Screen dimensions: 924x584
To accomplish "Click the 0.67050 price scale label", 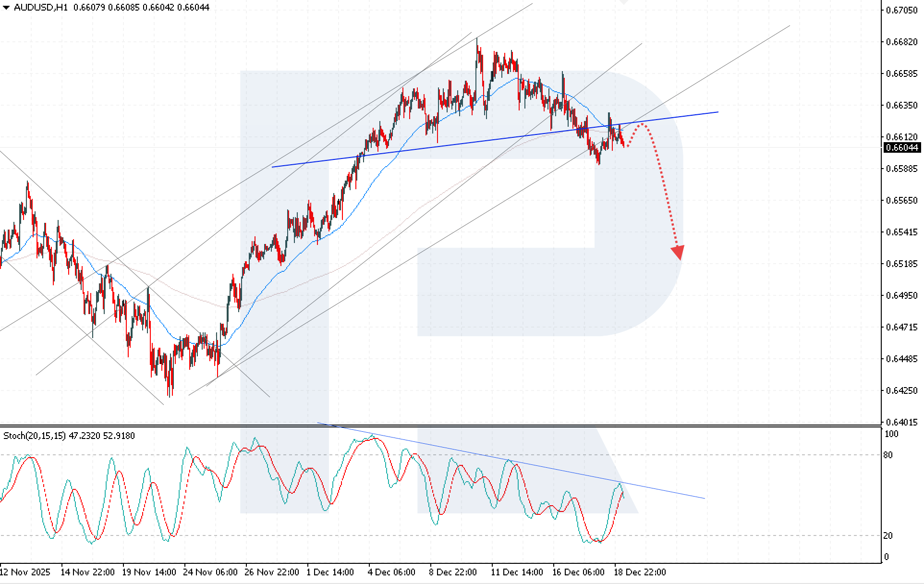I will tap(901, 10).
